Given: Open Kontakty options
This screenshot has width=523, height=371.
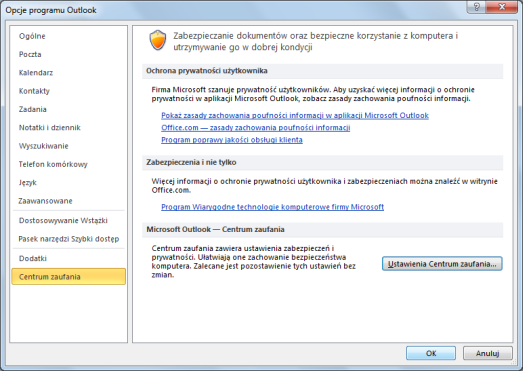Looking at the screenshot, I should pyautogui.click(x=34, y=91).
